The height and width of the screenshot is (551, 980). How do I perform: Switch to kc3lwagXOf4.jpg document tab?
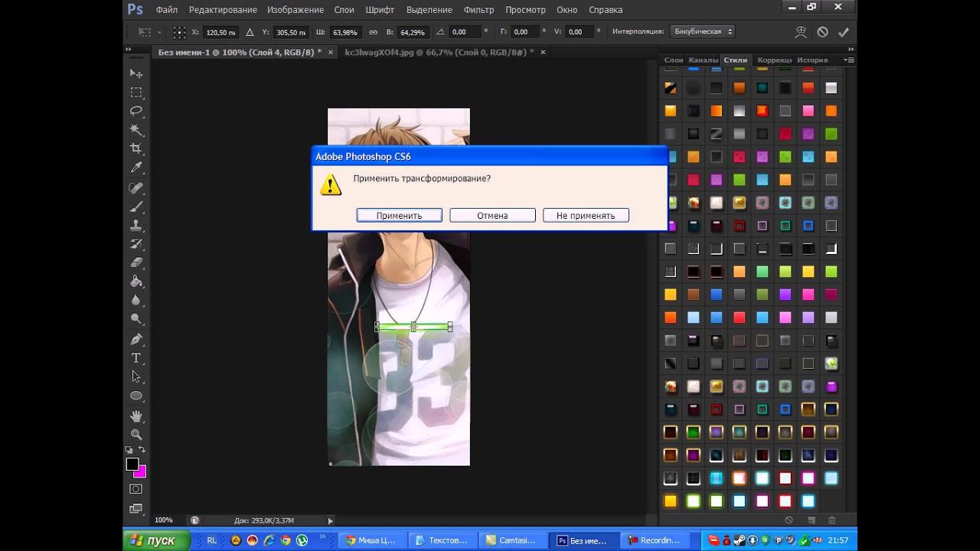(x=439, y=53)
